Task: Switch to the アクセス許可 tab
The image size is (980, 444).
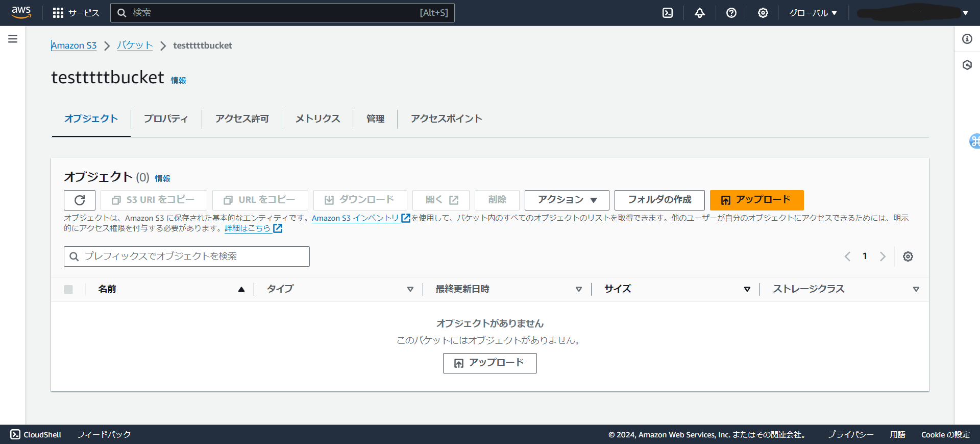Action: click(x=242, y=119)
